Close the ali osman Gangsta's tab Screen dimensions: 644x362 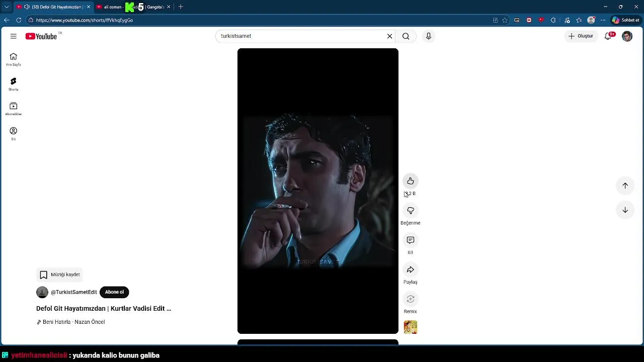point(169,7)
